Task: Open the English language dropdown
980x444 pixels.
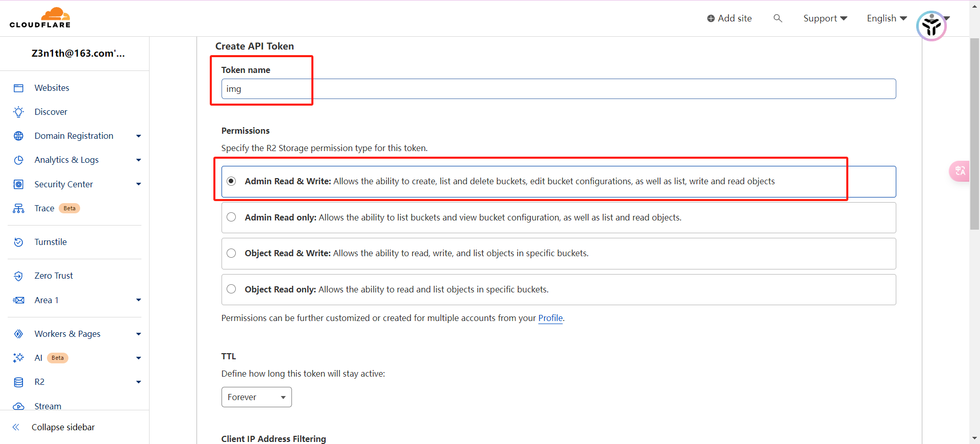Action: pos(887,18)
